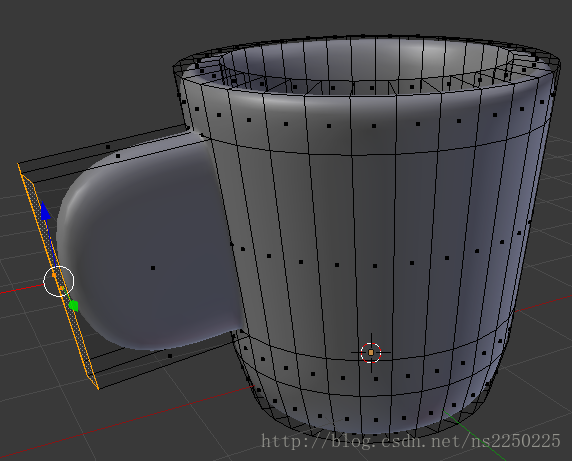Click the blog.csdn.net watermark URL text
The height and width of the screenshot is (461, 572).
[x=411, y=441]
